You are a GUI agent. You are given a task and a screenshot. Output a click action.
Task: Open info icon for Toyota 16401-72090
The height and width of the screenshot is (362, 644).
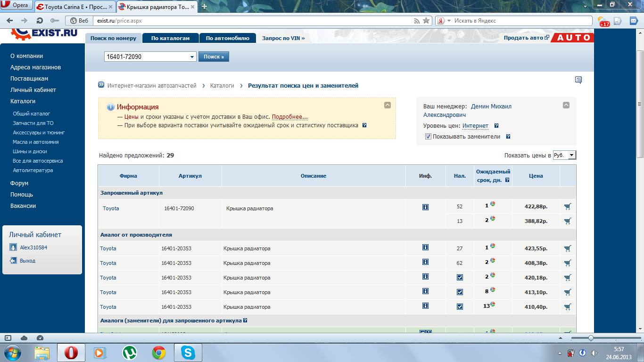pyautogui.click(x=425, y=207)
